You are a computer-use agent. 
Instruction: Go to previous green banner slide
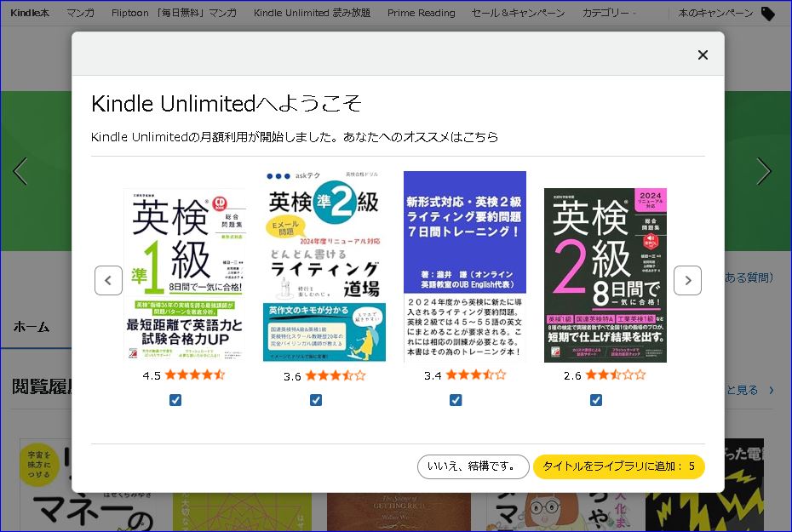(x=20, y=171)
